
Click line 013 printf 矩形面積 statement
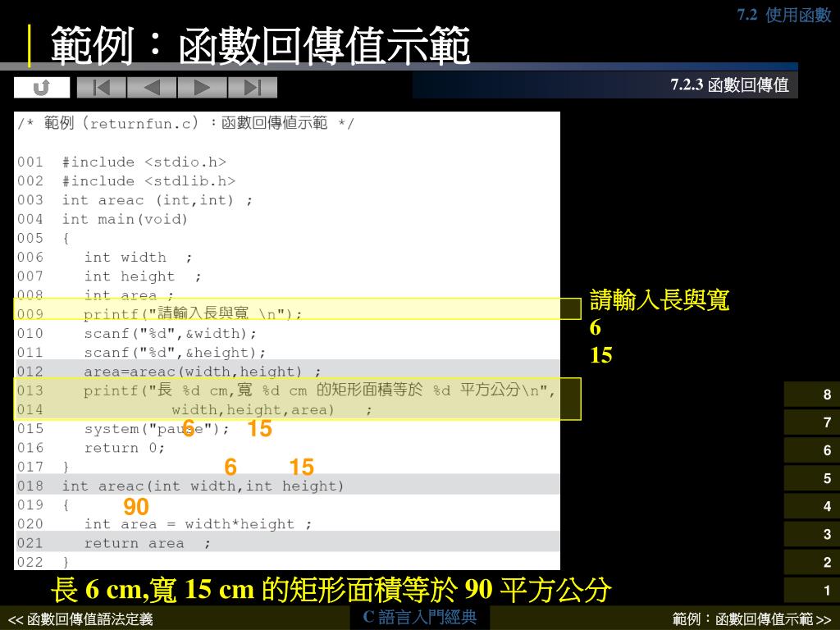(x=286, y=390)
